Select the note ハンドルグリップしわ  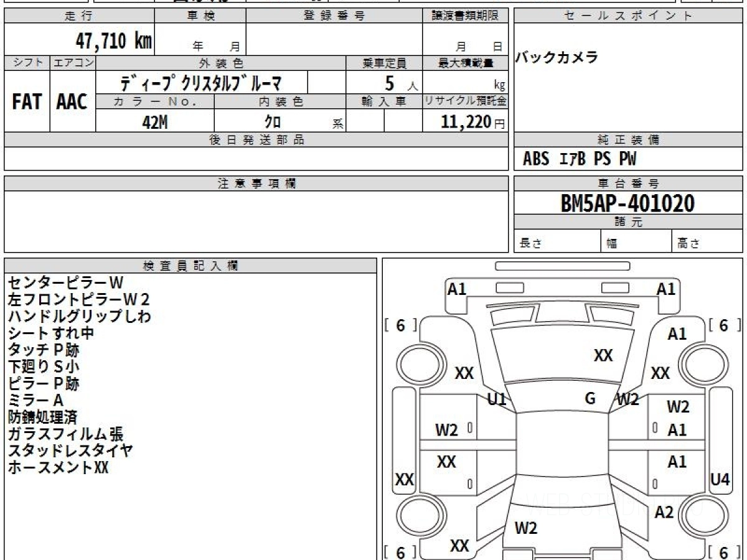tap(79, 316)
